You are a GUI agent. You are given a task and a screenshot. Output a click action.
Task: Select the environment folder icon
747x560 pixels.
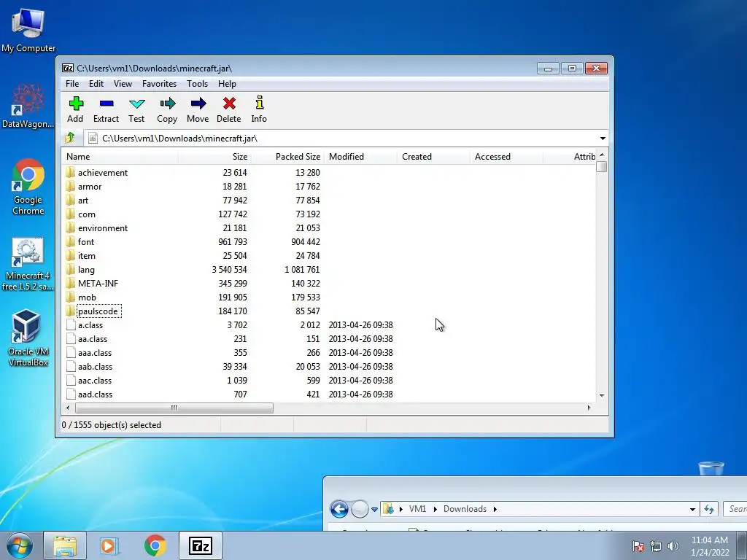pos(71,227)
